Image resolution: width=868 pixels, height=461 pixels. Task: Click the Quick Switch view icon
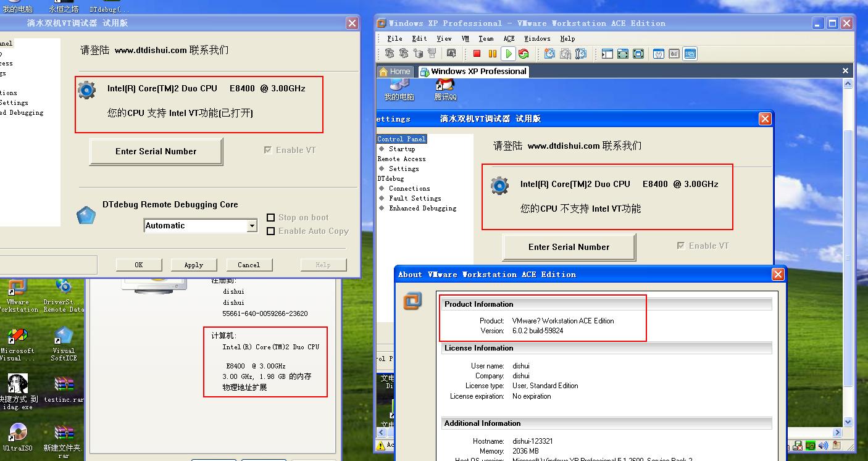pyautogui.click(x=623, y=54)
